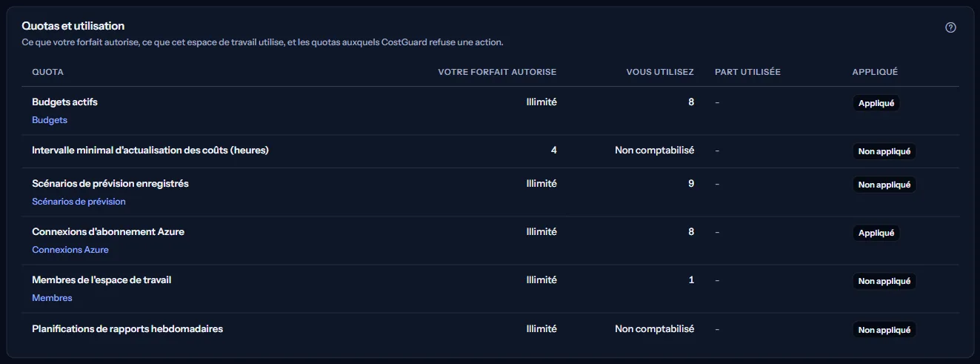
Task: Select the Budgets actifs row title
Action: (x=64, y=102)
